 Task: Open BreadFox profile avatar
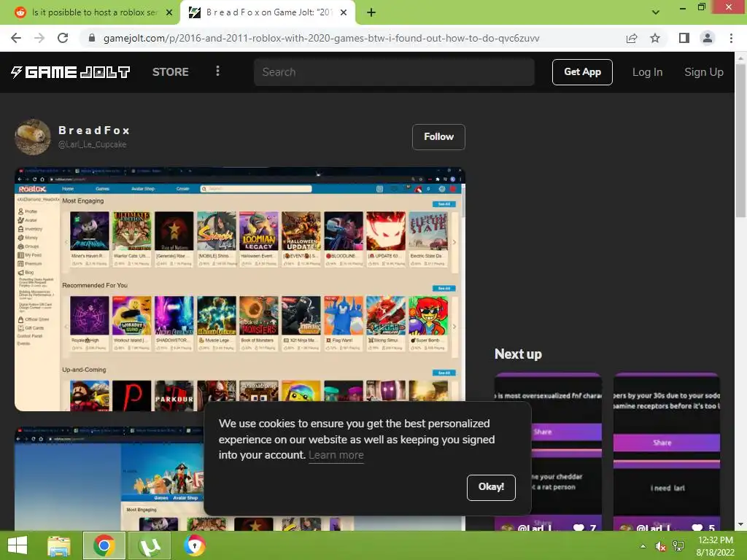32,136
